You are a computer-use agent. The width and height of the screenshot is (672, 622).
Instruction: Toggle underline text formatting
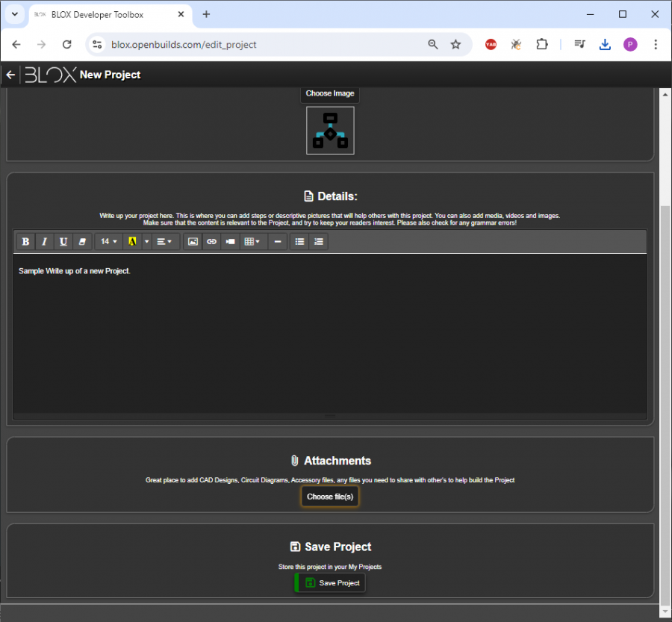tap(63, 242)
